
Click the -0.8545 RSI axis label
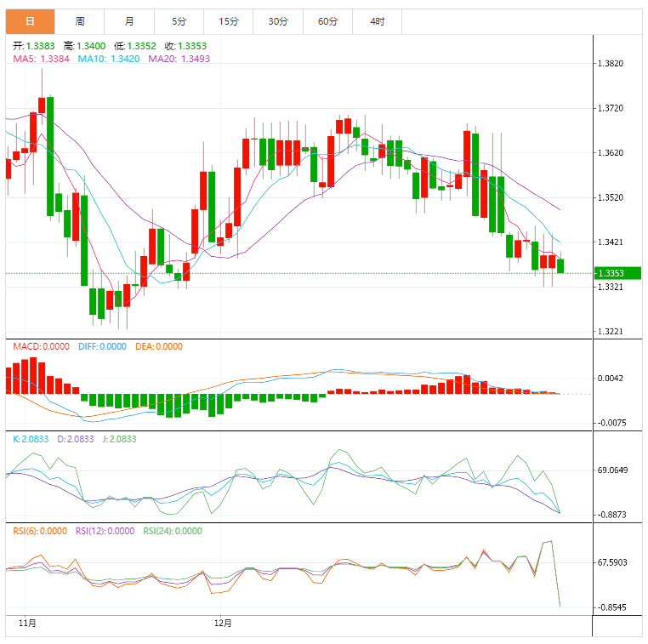[x=611, y=607]
